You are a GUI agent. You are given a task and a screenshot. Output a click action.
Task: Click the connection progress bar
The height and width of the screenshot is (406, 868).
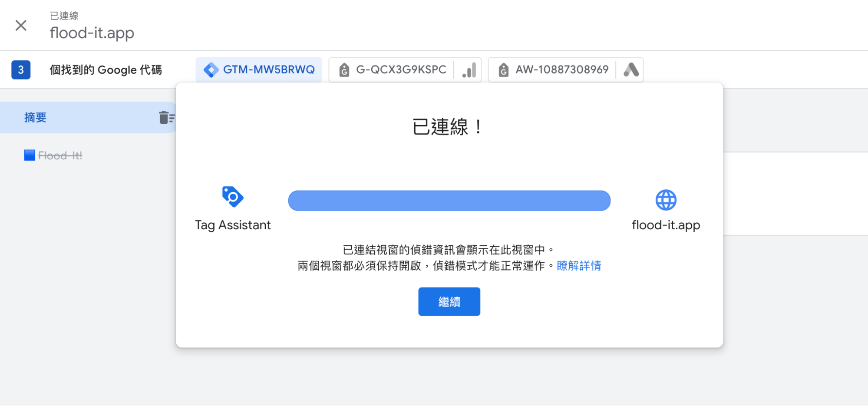tap(449, 200)
